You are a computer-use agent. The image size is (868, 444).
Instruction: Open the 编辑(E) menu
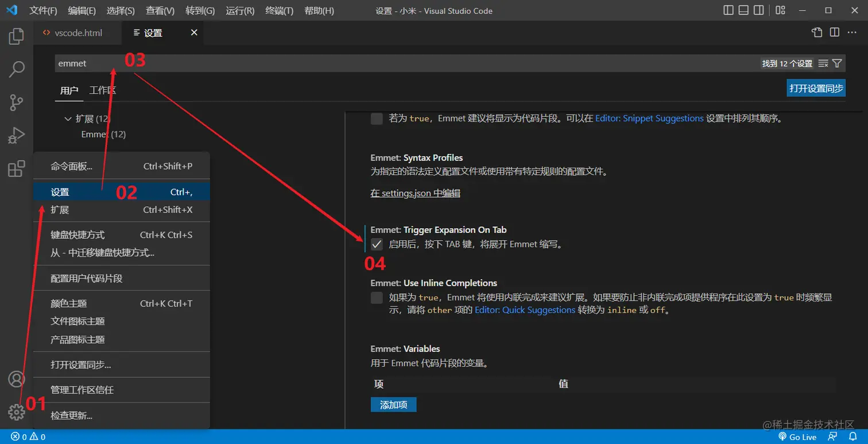82,11
